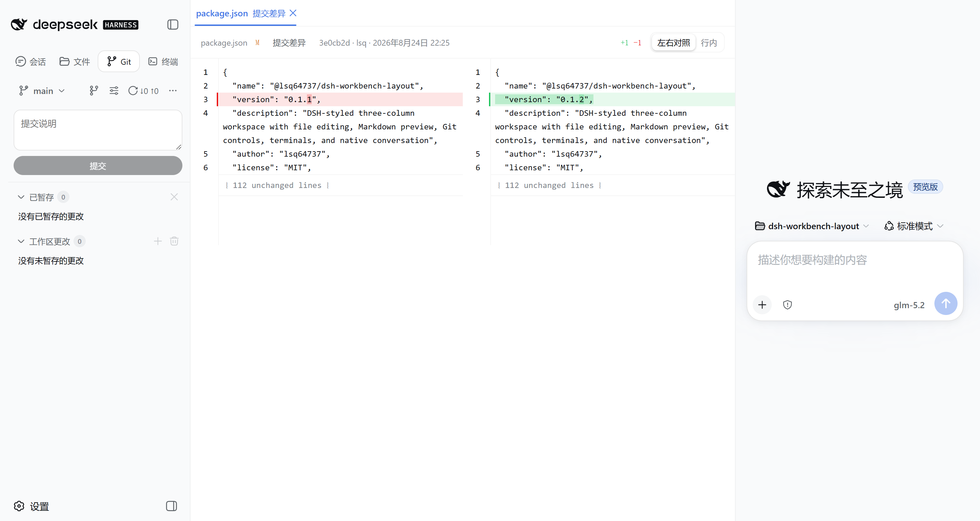980x521 pixels.
Task: Close the package.json 提交差异 tab
Action: point(293,13)
